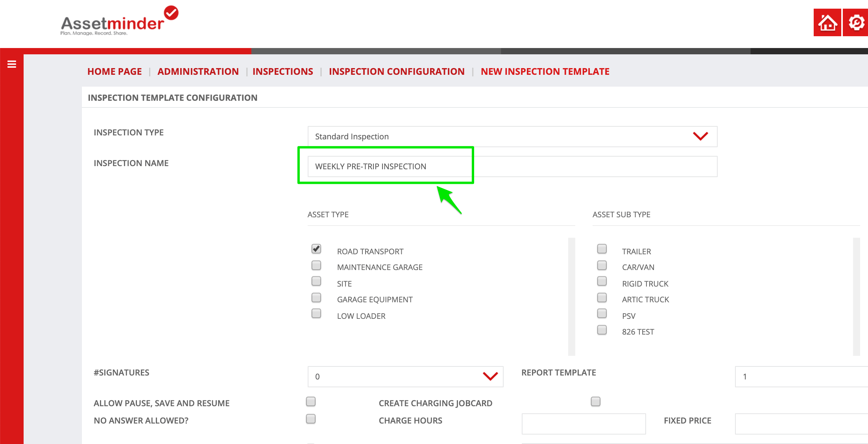
Task: Open the #Signatures dropdown
Action: (x=405, y=377)
